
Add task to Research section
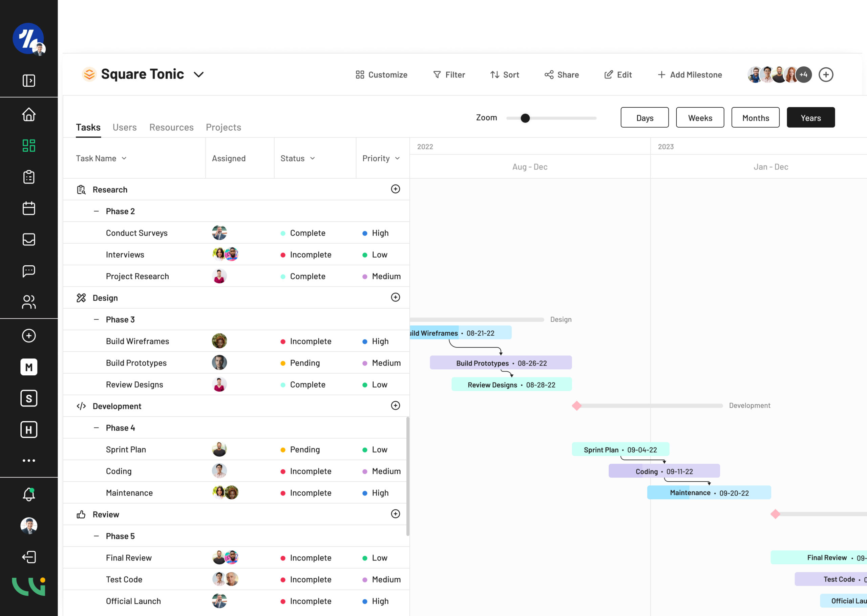pyautogui.click(x=395, y=189)
